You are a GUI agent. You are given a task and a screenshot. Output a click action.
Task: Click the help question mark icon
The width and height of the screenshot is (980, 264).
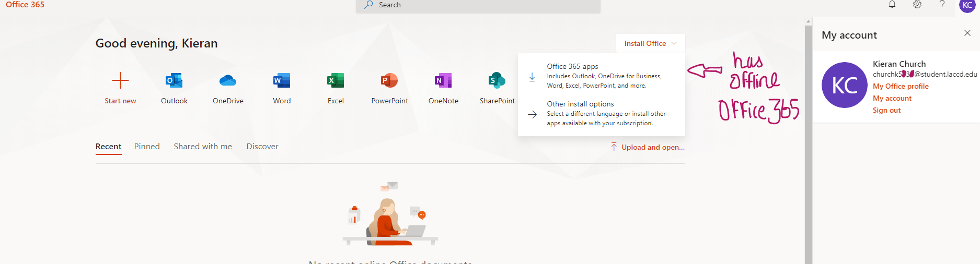[942, 5]
